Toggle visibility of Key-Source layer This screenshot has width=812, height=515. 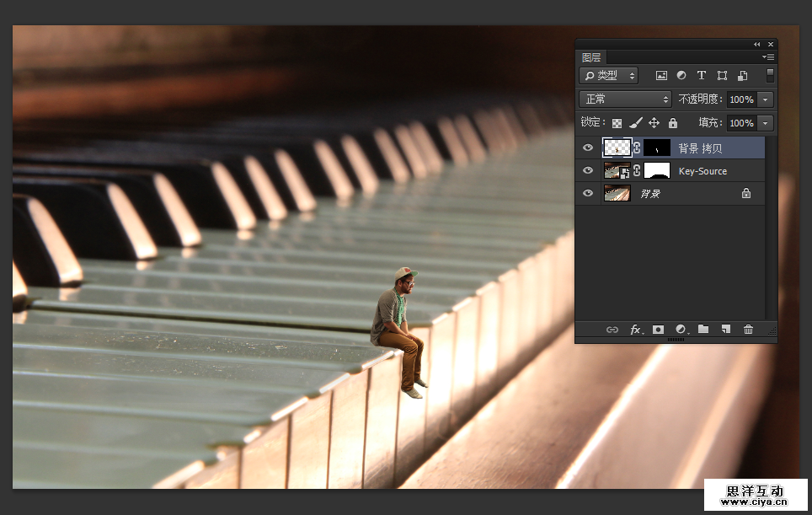pyautogui.click(x=588, y=171)
